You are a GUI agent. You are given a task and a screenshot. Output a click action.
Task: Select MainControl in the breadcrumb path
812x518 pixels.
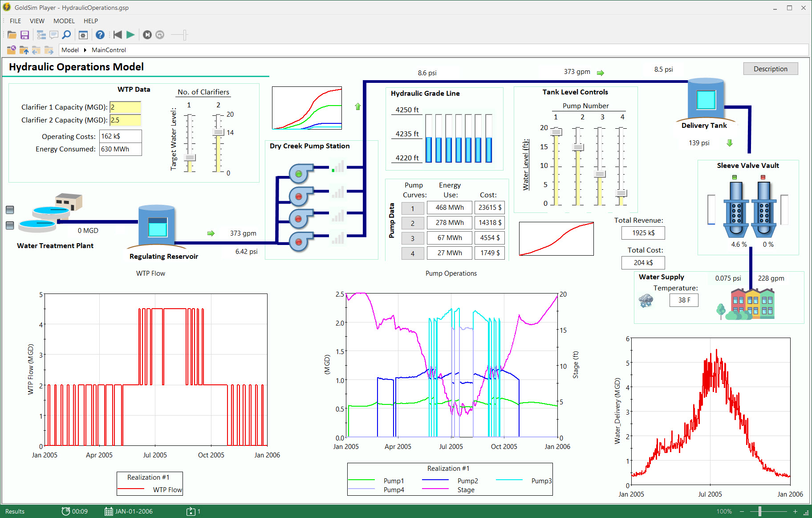(109, 50)
